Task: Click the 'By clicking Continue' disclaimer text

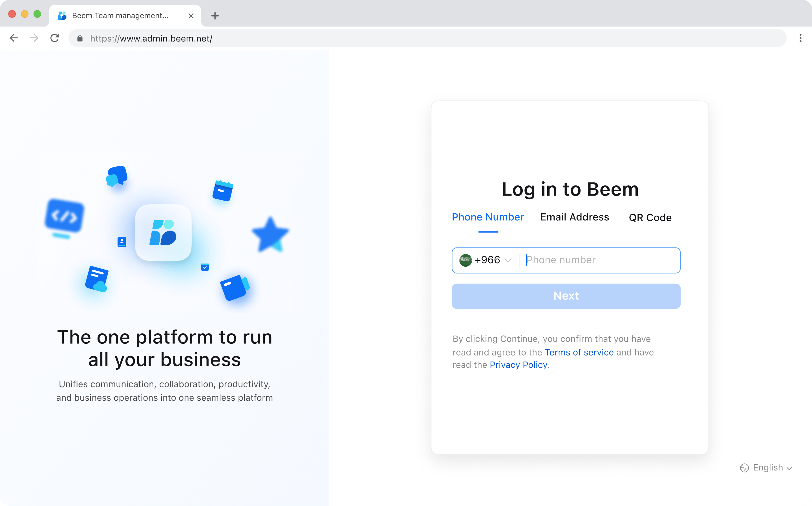Action: tap(553, 352)
